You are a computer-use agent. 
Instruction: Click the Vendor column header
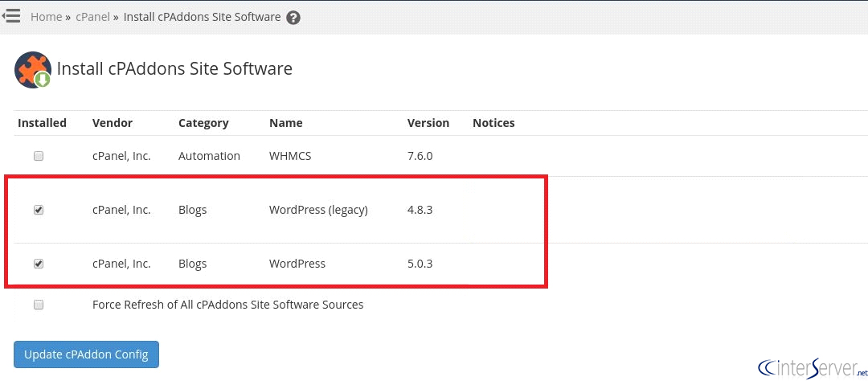(x=113, y=123)
